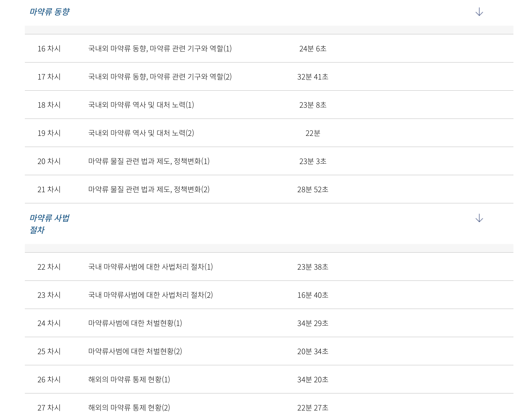Select 마약류사범에 대한 처벌현황(2) lesson
The height and width of the screenshot is (420, 530).
tap(135, 351)
